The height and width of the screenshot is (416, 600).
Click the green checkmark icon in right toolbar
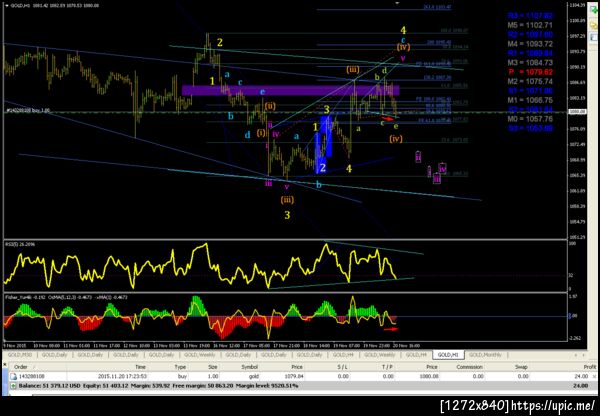[x=594, y=10]
